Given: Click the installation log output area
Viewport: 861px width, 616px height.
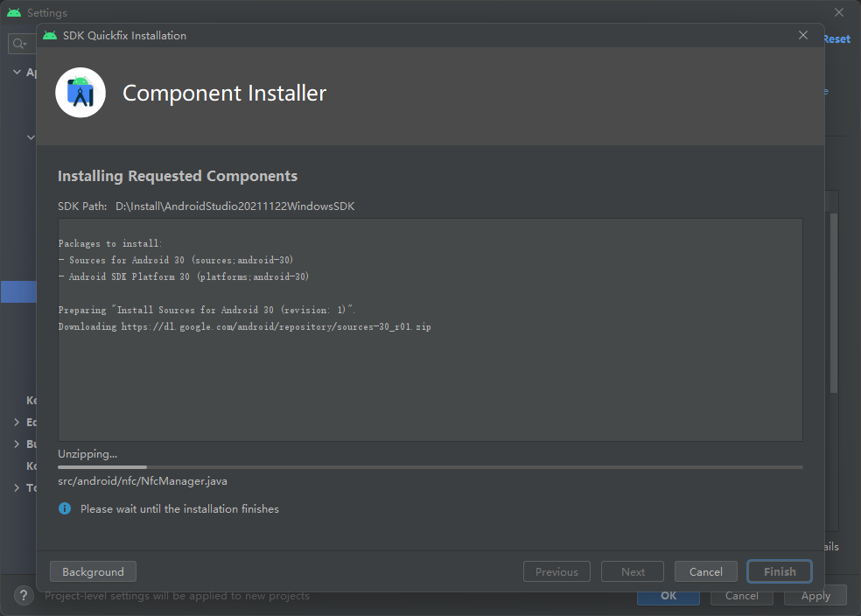Looking at the screenshot, I should [x=430, y=329].
